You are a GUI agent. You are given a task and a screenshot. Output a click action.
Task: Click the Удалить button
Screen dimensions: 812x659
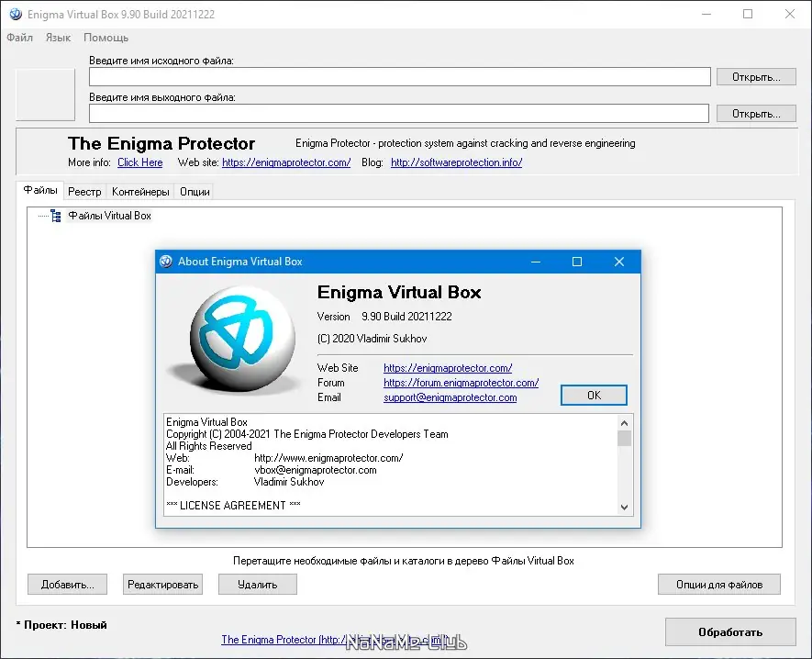(258, 585)
